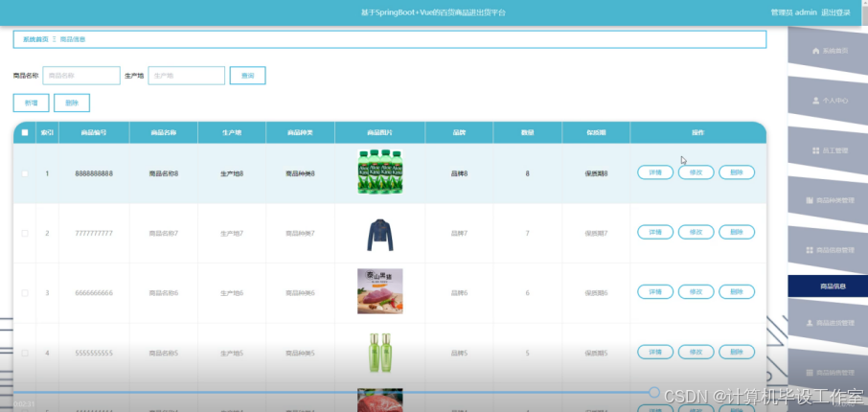Select the highlighted 商品信息 submenu item

(828, 286)
